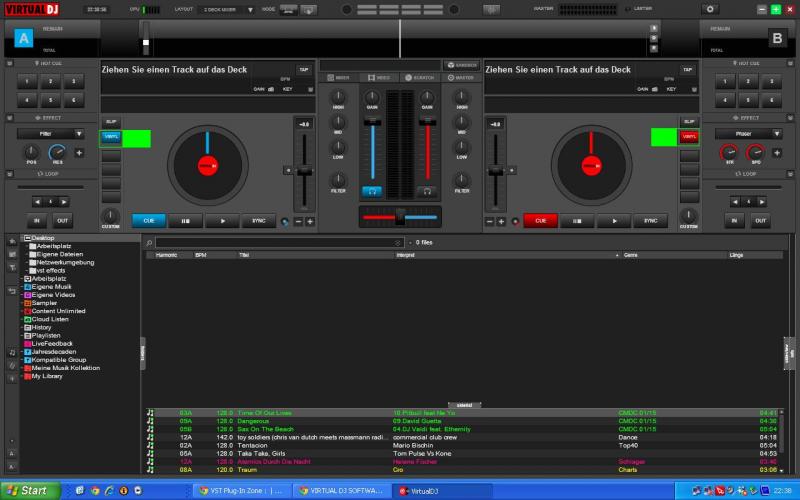The height and width of the screenshot is (500, 800).
Task: Click deck A pitch bend minus button
Action: coord(298,221)
